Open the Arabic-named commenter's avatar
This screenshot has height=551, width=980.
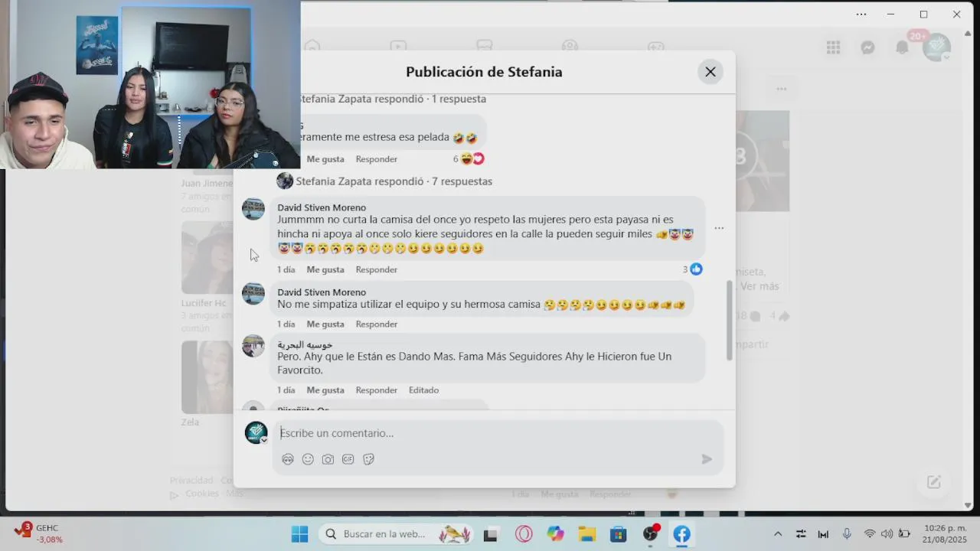pos(253,346)
